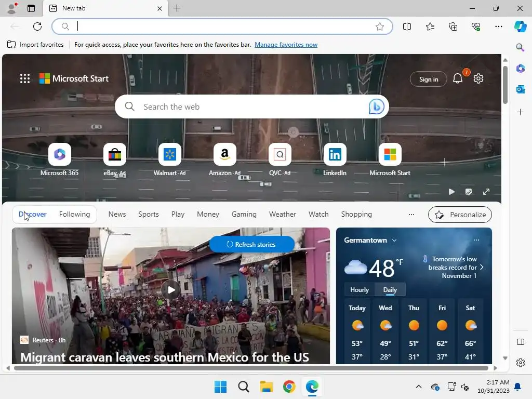Follow the Manage favorites now link
Screen dimensions: 532x399
[286, 45]
